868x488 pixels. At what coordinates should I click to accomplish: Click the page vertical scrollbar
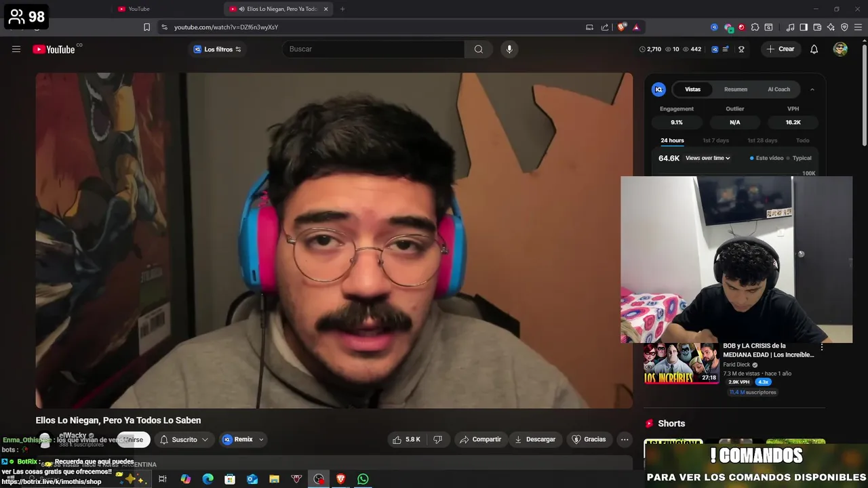[864, 95]
